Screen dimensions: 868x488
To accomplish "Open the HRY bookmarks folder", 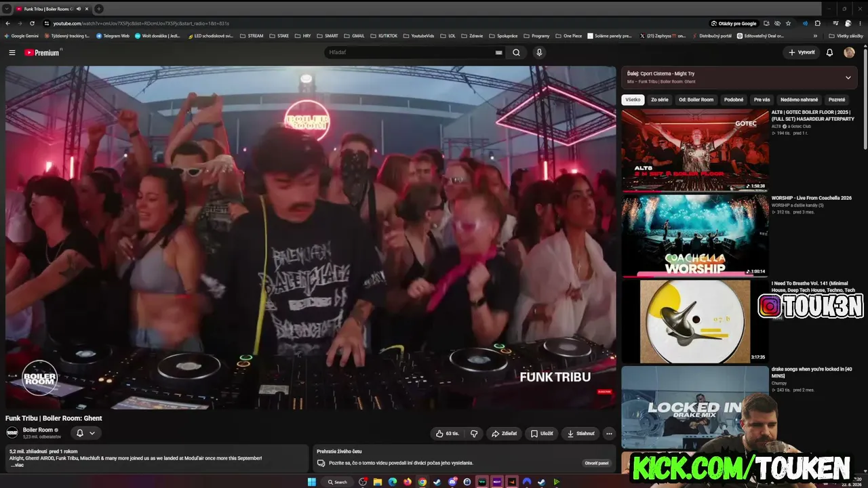I will (303, 36).
